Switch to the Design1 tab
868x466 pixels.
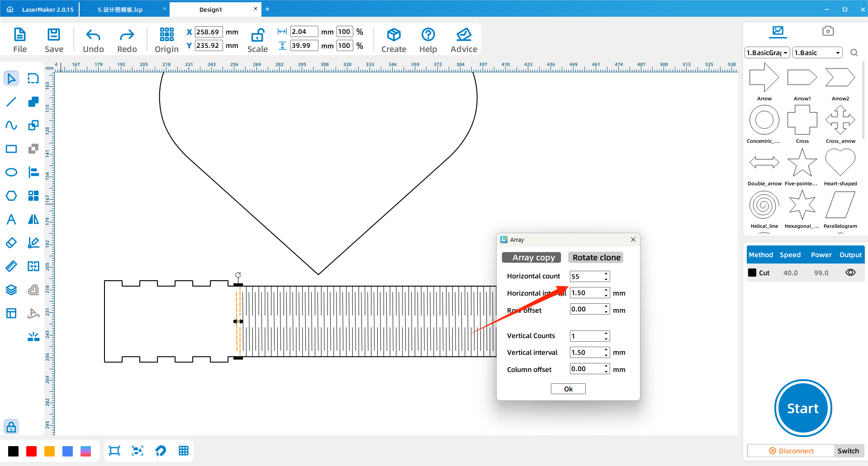[x=211, y=9]
